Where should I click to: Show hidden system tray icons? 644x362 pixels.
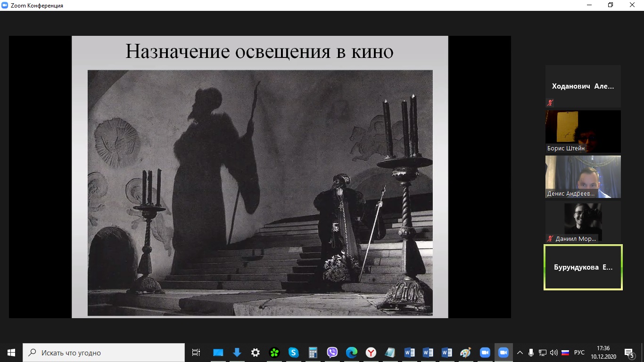520,353
